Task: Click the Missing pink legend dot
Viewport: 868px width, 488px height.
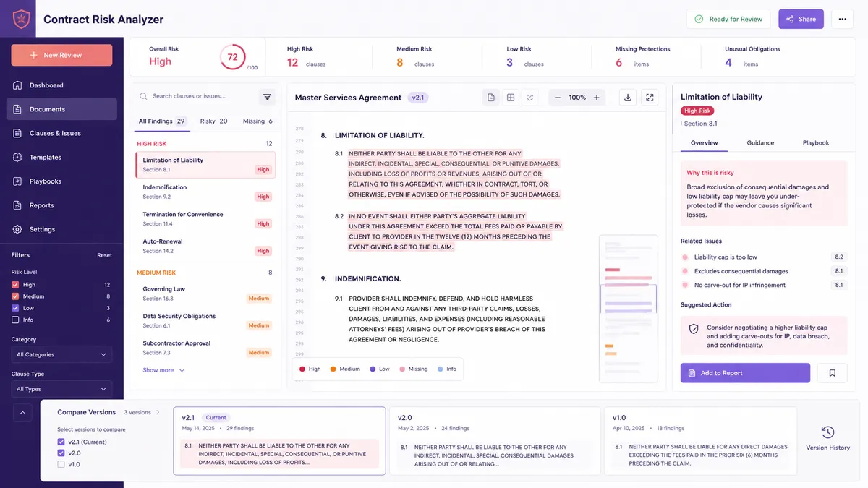Action: click(x=401, y=369)
